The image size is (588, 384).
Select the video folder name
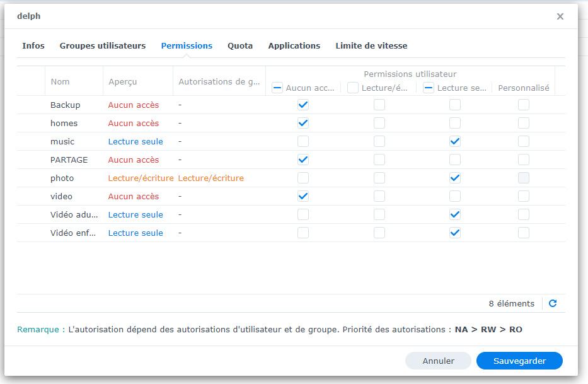61,196
